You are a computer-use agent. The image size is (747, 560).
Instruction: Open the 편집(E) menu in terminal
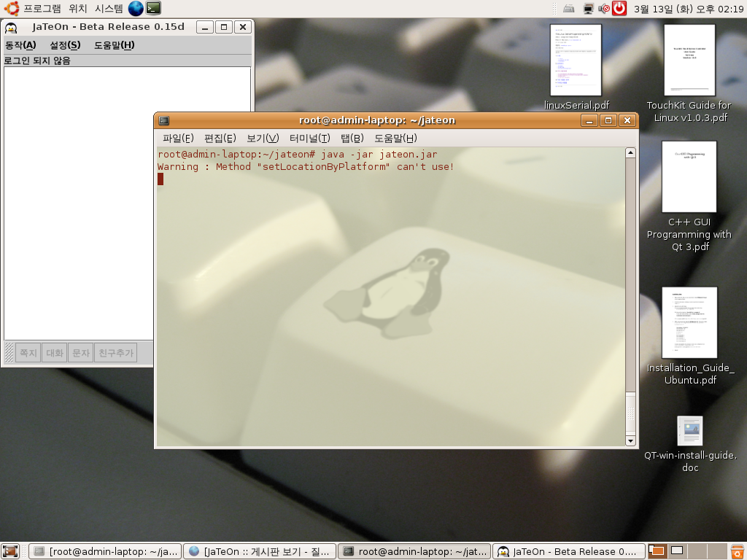tap(220, 138)
